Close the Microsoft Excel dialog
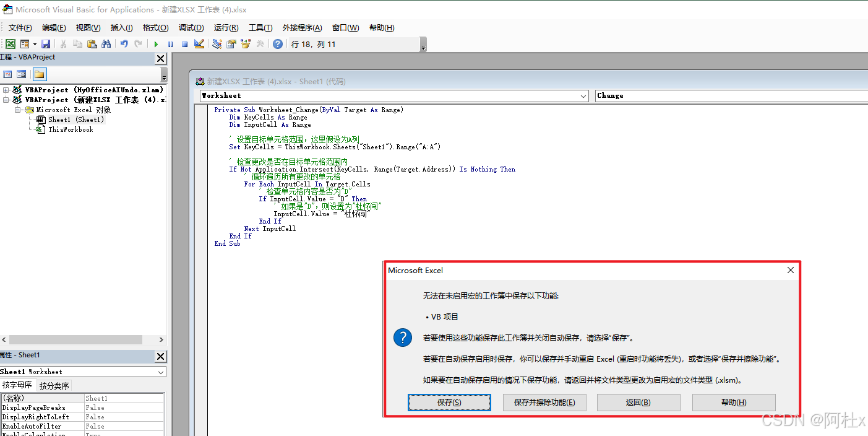Viewport: 868px width, 436px height. click(x=790, y=270)
